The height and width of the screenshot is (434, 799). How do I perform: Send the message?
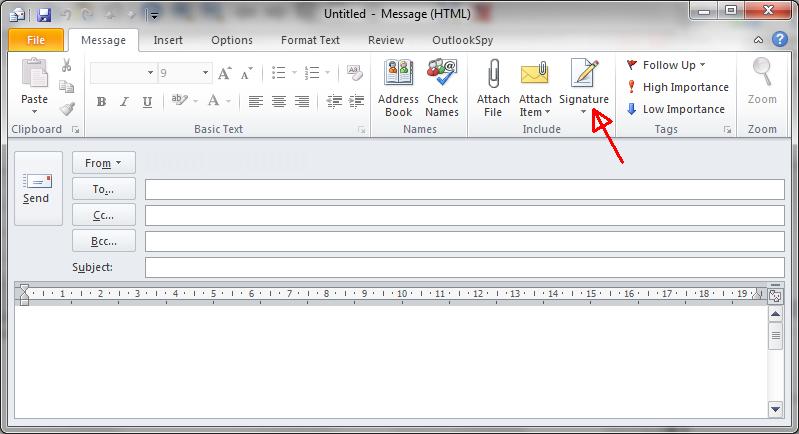pyautogui.click(x=39, y=188)
